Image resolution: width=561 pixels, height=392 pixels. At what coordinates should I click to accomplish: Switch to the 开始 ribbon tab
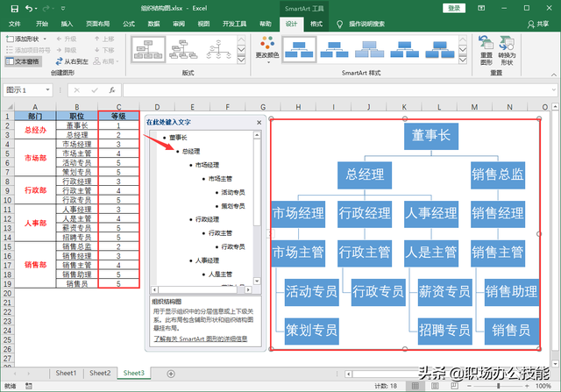[42, 24]
